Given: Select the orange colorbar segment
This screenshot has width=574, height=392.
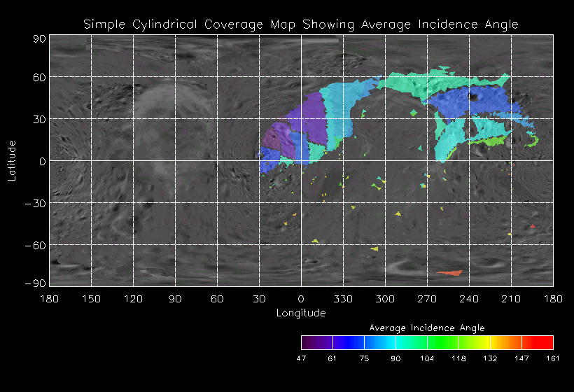Looking at the screenshot, I should tap(507, 342).
